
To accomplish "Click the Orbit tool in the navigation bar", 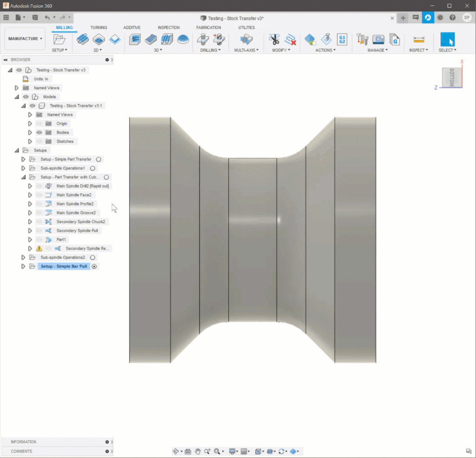I will coord(176,451).
